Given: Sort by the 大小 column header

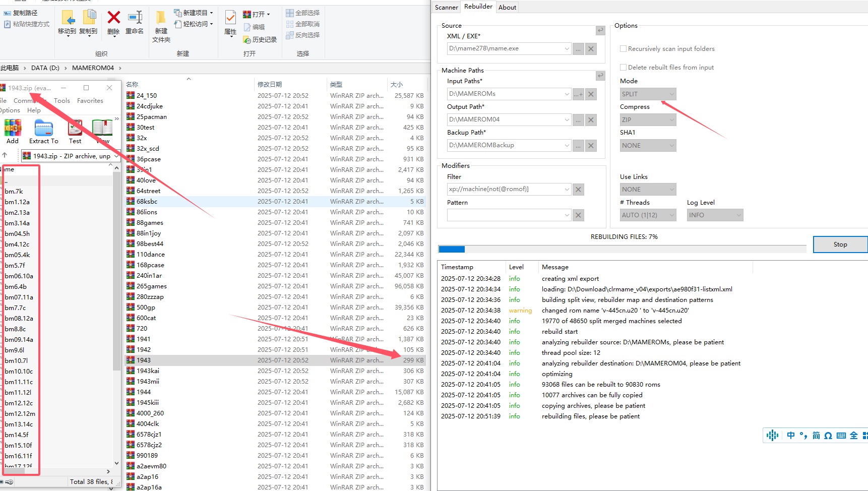Looking at the screenshot, I should point(406,85).
